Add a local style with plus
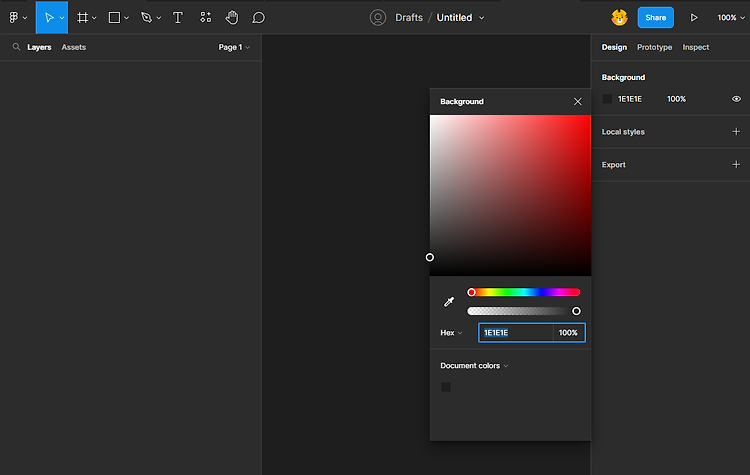 [x=736, y=132]
